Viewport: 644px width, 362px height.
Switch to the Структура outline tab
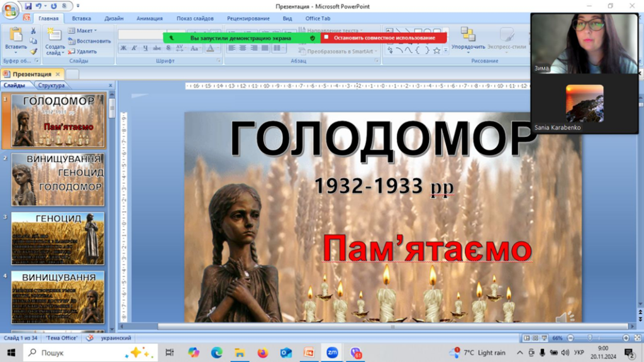52,85
